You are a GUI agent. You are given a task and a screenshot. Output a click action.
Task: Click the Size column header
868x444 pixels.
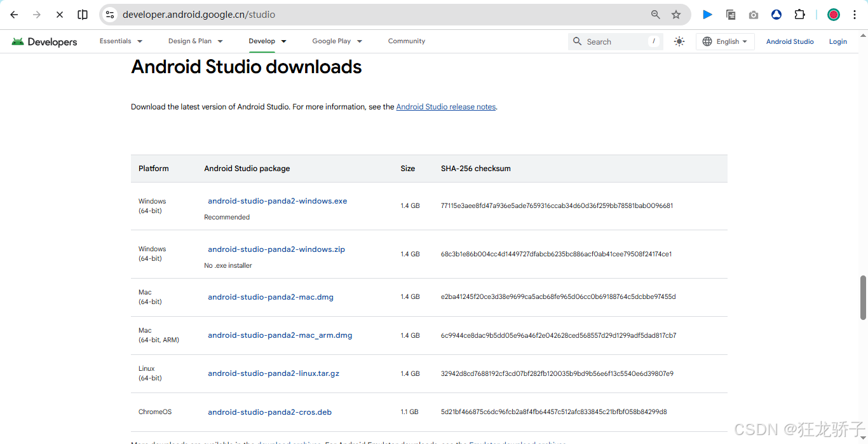[x=408, y=169]
